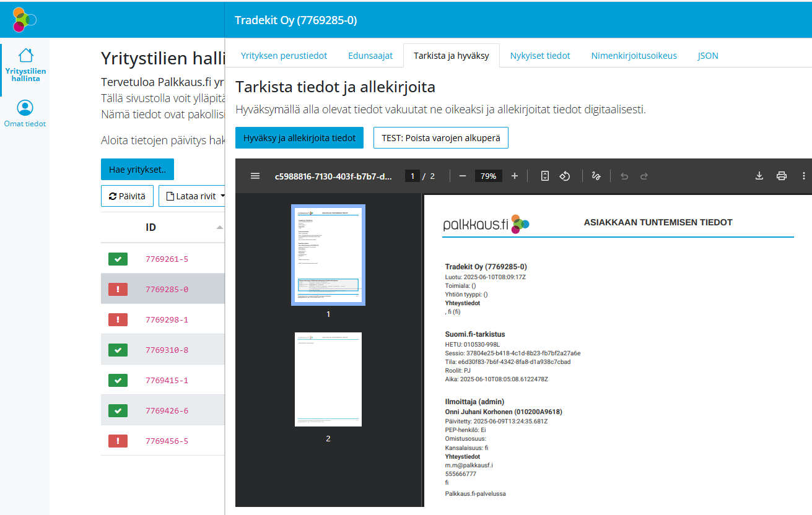
Task: Click red alert status for 7769456-5
Action: coord(118,441)
